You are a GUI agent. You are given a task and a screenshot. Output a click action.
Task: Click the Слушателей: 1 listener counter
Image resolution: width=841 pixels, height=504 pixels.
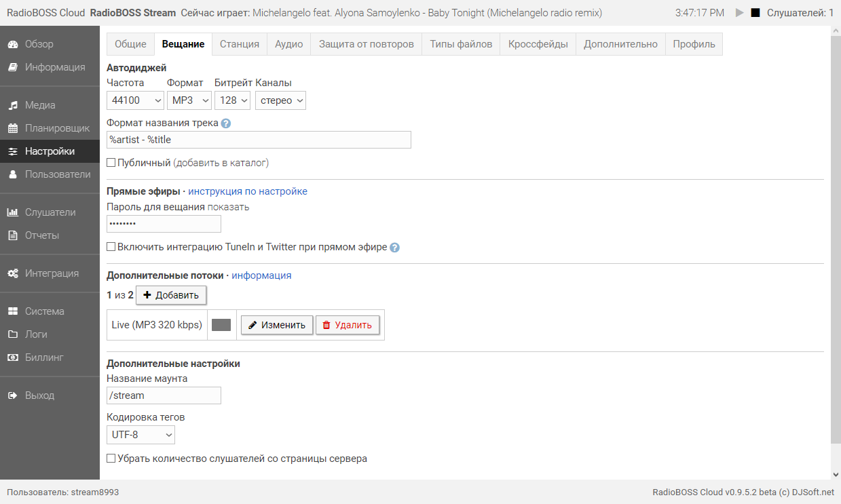click(x=800, y=13)
